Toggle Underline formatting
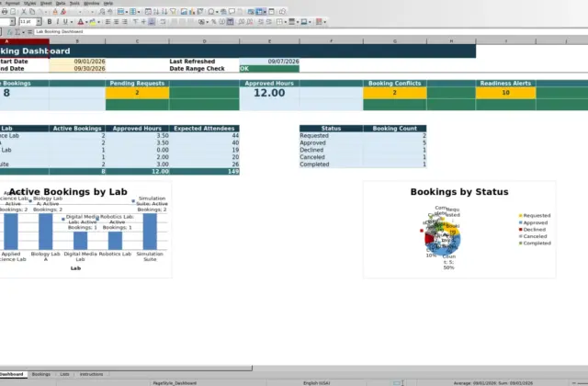Viewport: 588px width, 386px height. pos(65,22)
